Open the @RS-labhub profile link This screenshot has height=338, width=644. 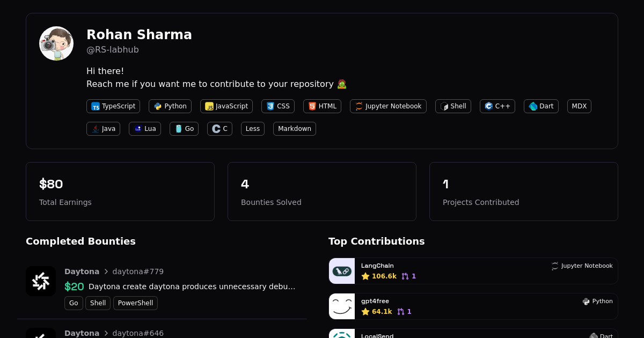113,49
